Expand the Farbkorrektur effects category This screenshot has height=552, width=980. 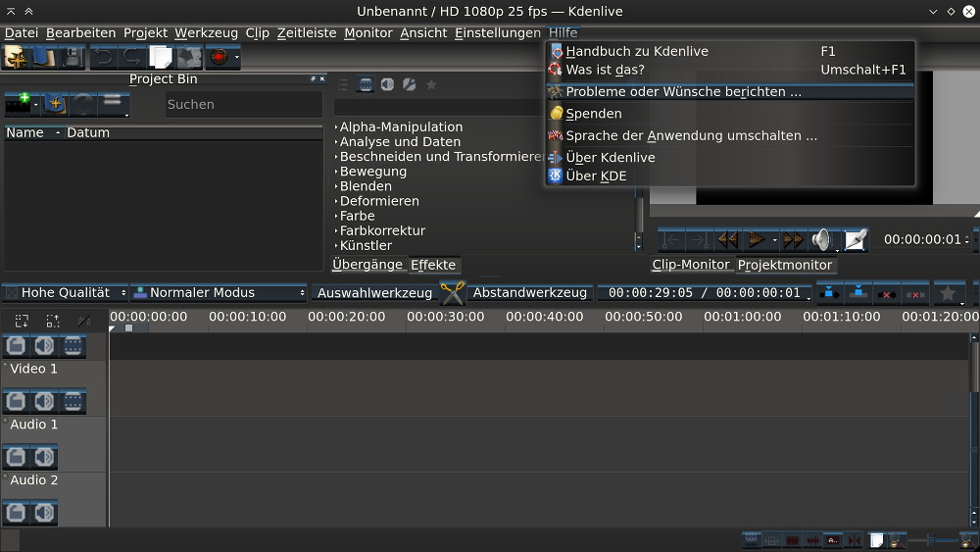336,230
